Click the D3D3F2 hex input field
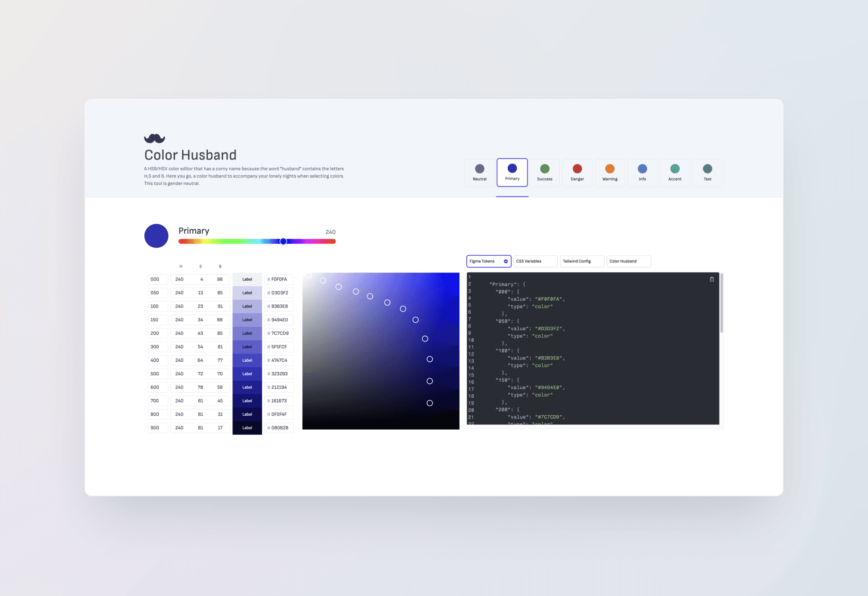 tap(279, 293)
